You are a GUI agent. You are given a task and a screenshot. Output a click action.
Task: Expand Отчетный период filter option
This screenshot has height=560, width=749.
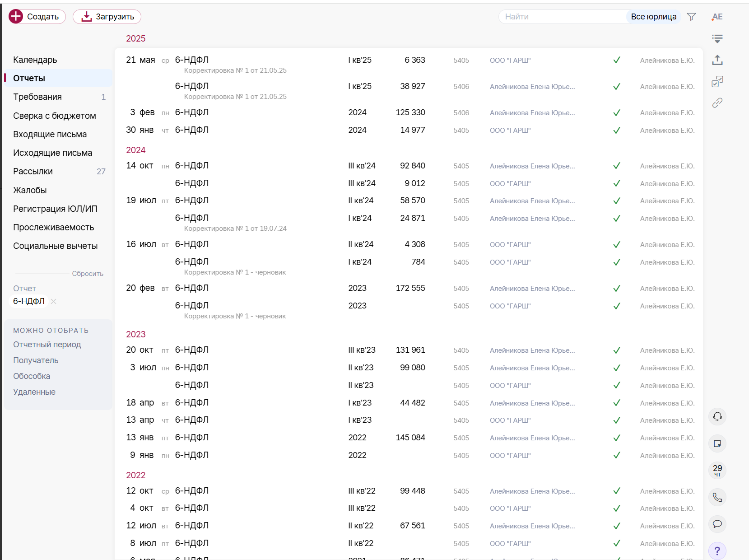[x=47, y=345]
